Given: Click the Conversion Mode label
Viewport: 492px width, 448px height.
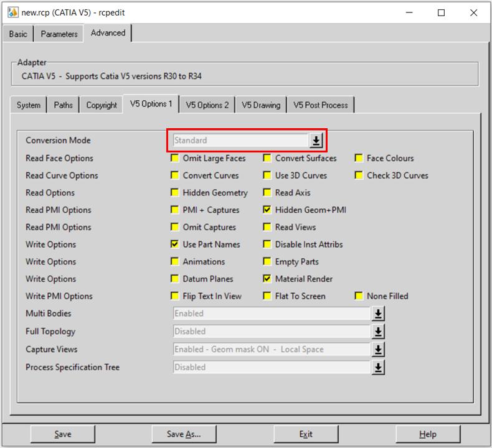Looking at the screenshot, I should tap(58, 140).
